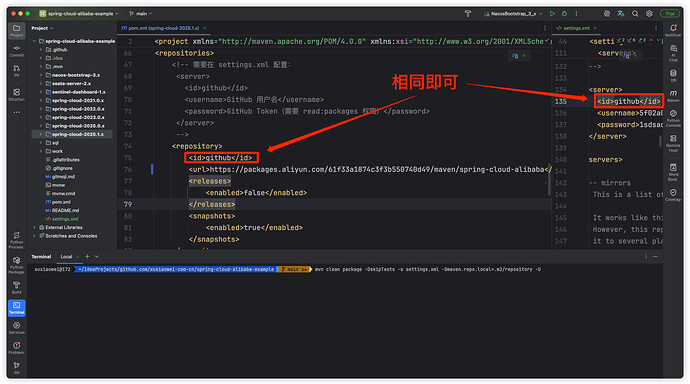This screenshot has height=384, width=690.
Task: Click the Terminal tool window button
Action: [16, 308]
